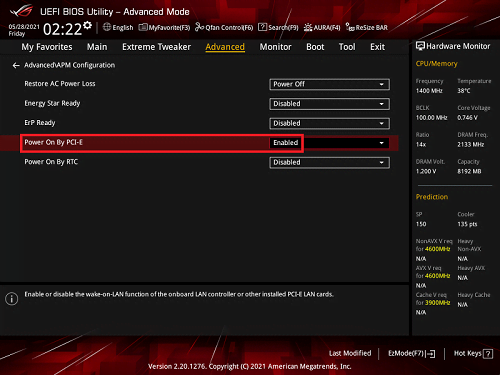The height and width of the screenshot is (375, 500).
Task: Switch to the Extreme Tweaker tab
Action: point(156,47)
